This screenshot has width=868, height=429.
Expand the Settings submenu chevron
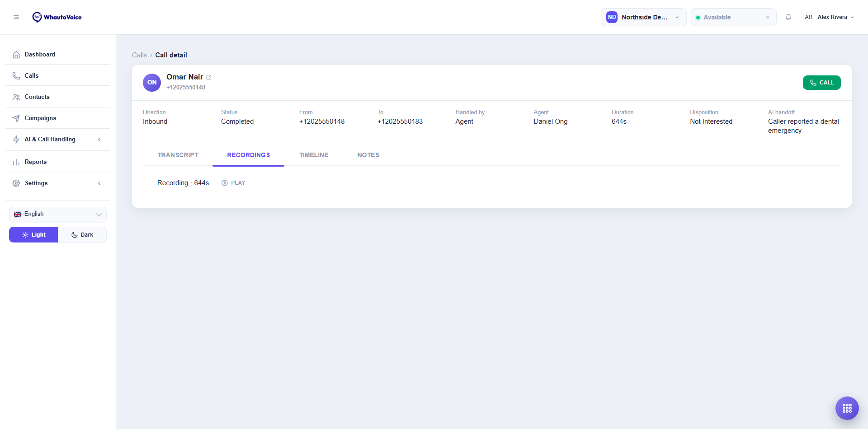99,183
